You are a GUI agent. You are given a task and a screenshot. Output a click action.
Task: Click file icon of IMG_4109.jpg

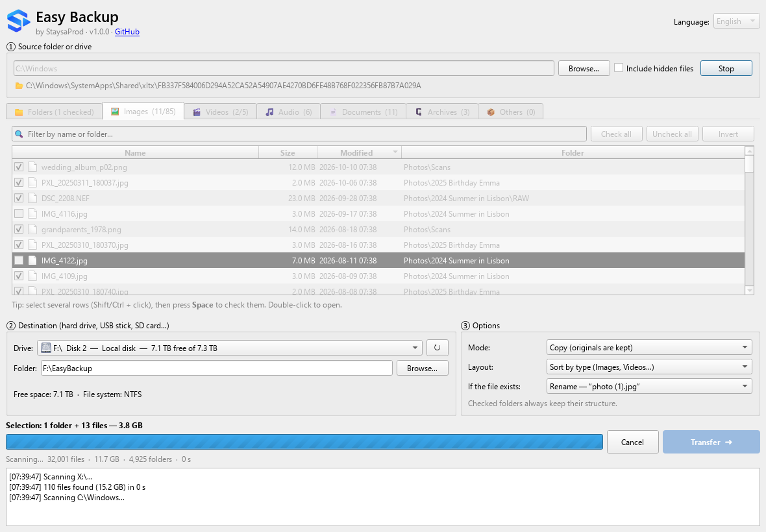(32, 276)
